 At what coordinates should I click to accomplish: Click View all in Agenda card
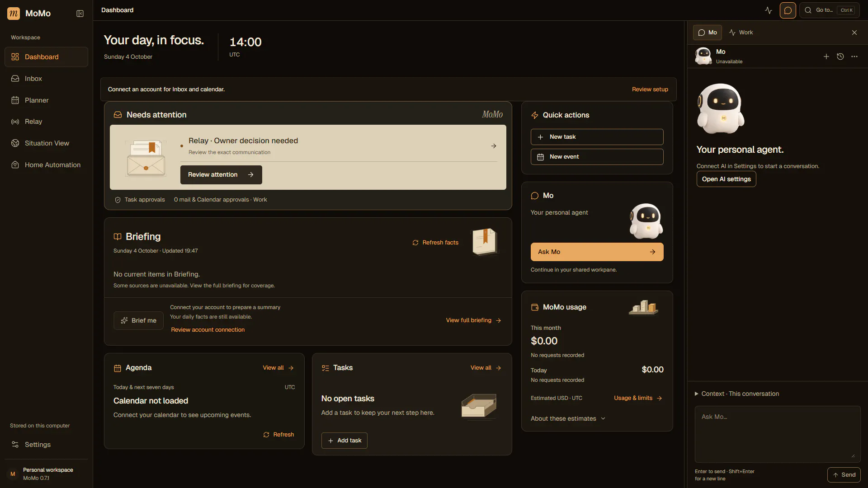coord(278,368)
